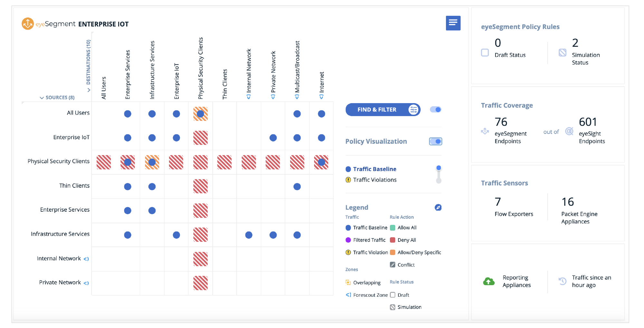Click the zone icon on Multicast/Broadcast column header

[x=297, y=97]
